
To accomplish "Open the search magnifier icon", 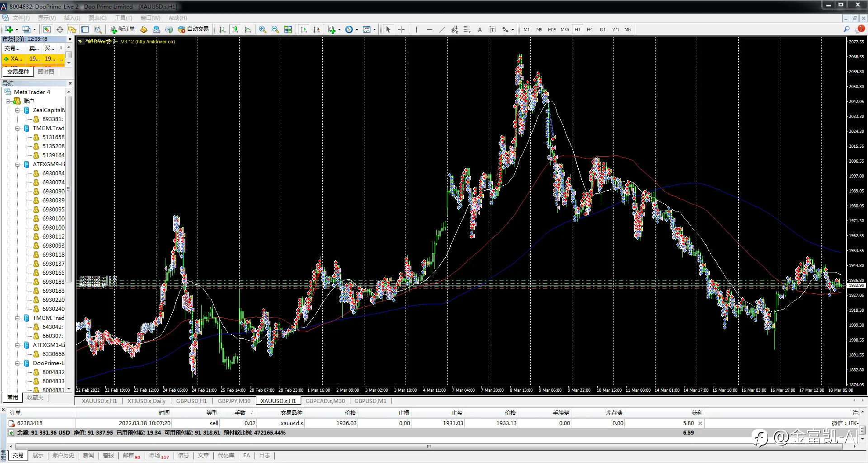I will tap(846, 29).
